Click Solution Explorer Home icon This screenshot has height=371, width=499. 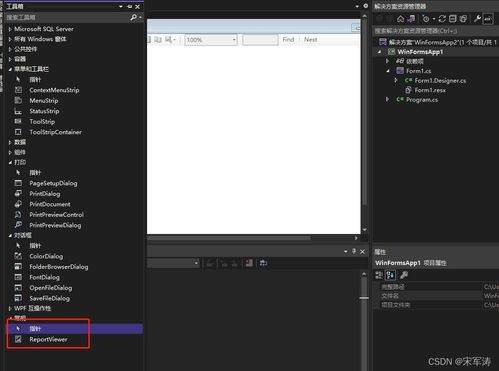[x=400, y=19]
